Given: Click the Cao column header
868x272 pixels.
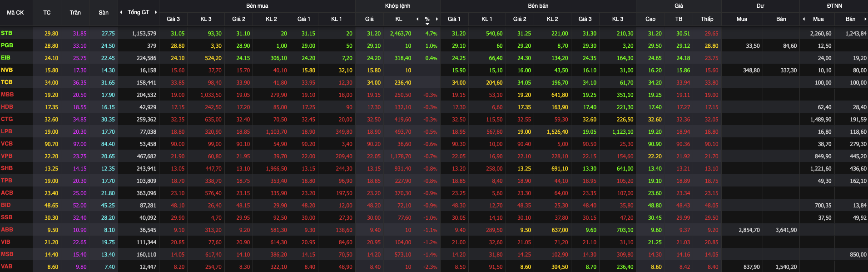Looking at the screenshot, I should (x=650, y=19).
